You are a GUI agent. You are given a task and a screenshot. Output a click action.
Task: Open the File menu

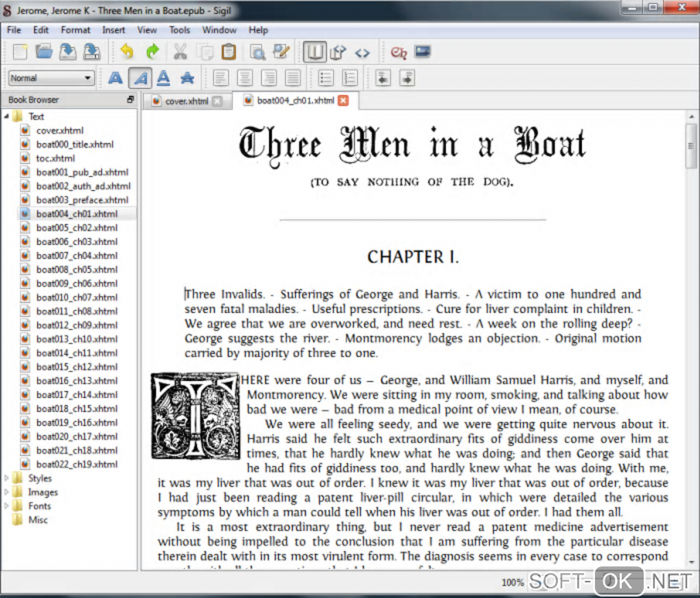click(x=14, y=30)
